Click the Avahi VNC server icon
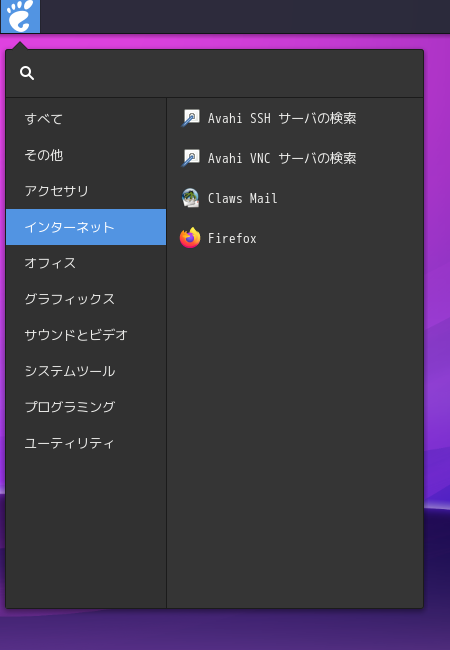Screen dimensions: 450x650 [x=190, y=158]
